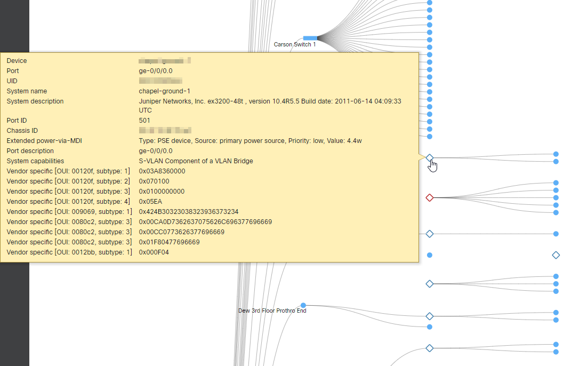Select the solid circle node linked to Dew 3rd Floor
588x366 pixels.
coord(430,327)
